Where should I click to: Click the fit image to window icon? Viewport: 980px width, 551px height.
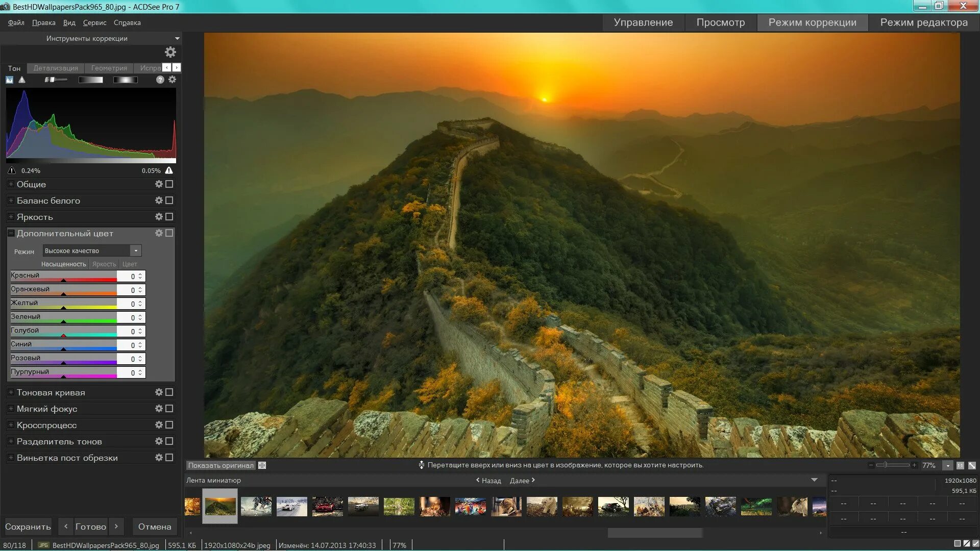click(972, 466)
